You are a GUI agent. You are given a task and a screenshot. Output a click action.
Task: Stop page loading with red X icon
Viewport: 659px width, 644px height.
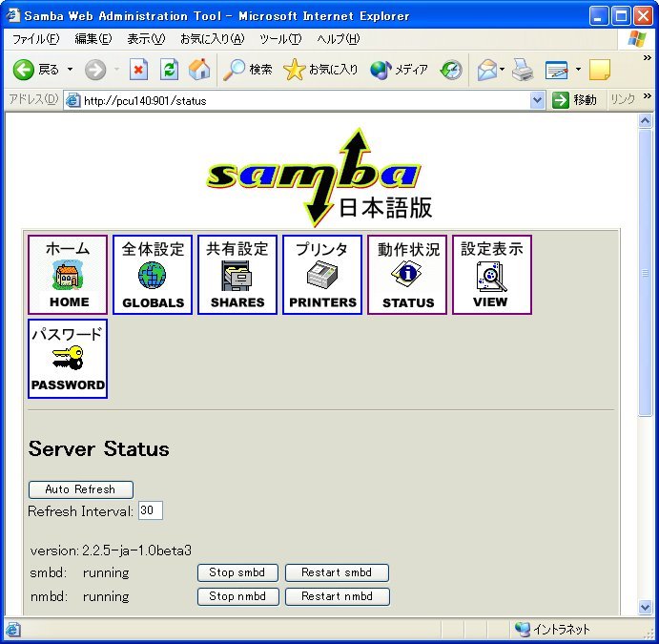(138, 70)
